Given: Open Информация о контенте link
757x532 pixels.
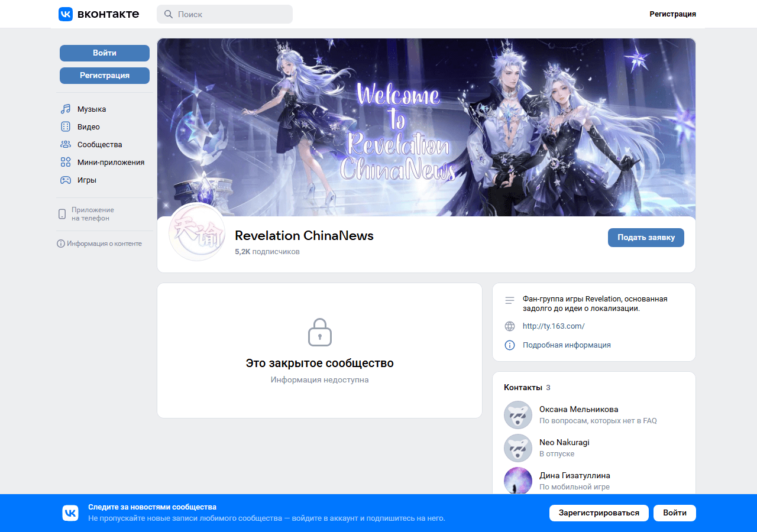Looking at the screenshot, I should point(104,244).
